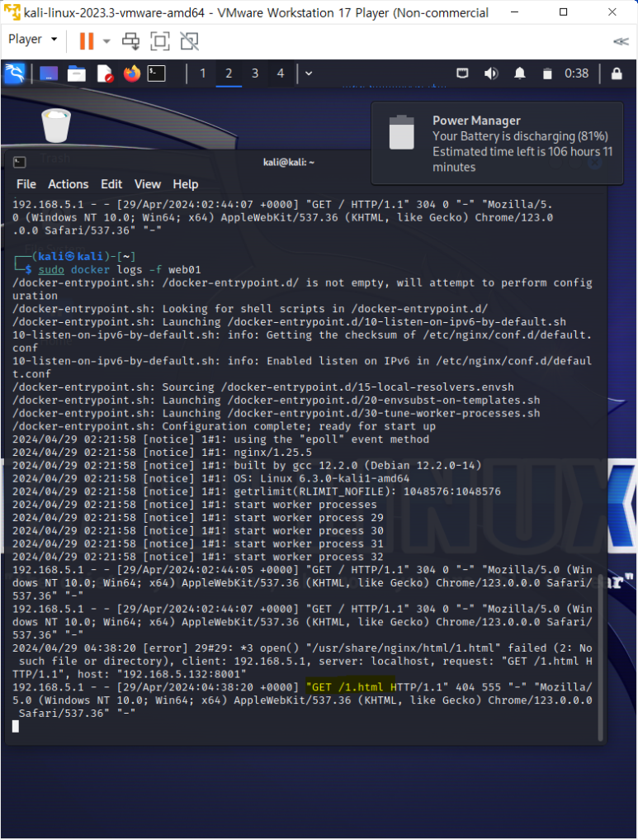Click the show desktop icon in the Kali panel

click(48, 74)
